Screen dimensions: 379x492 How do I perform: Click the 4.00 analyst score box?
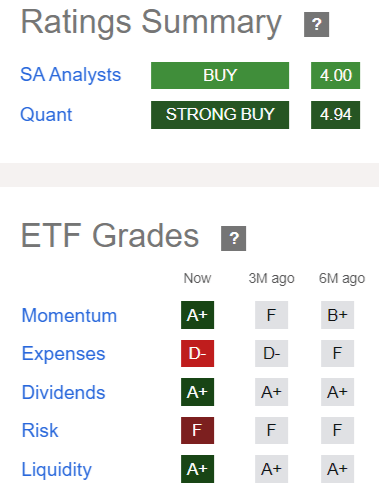335,75
